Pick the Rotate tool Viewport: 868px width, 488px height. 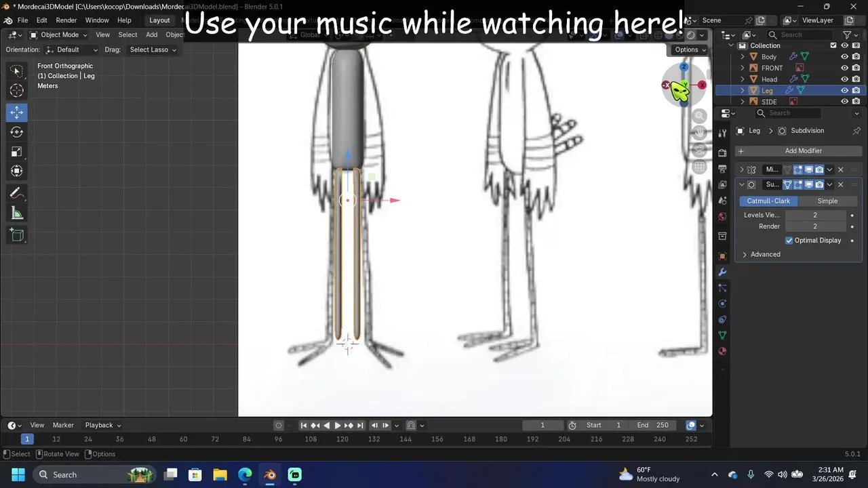tap(17, 132)
